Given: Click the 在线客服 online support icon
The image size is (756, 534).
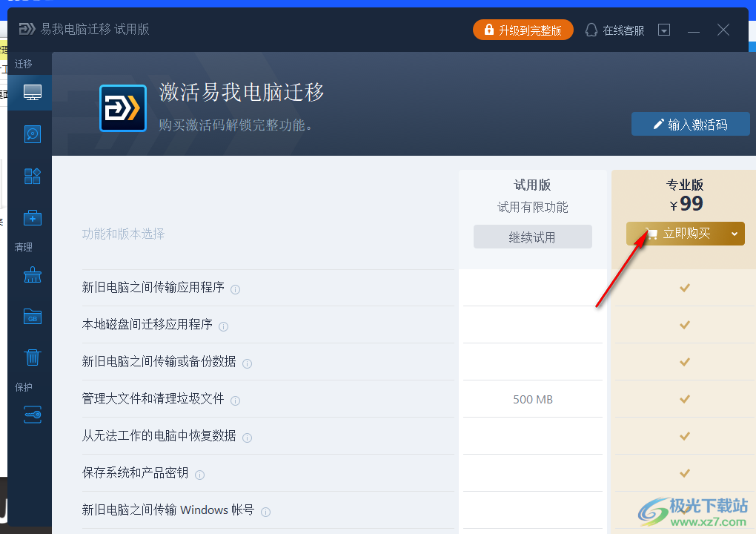Looking at the screenshot, I should [591, 30].
